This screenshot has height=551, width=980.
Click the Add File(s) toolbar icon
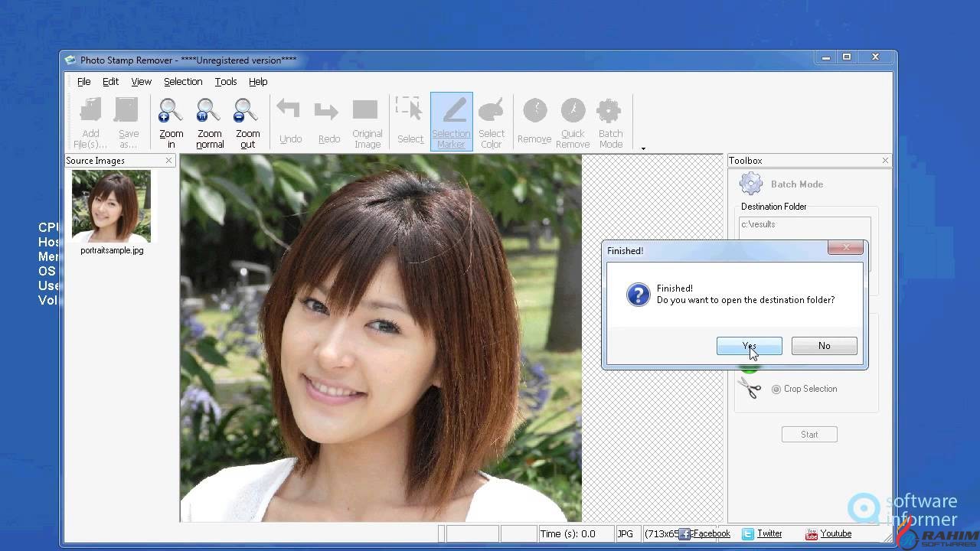(90, 109)
